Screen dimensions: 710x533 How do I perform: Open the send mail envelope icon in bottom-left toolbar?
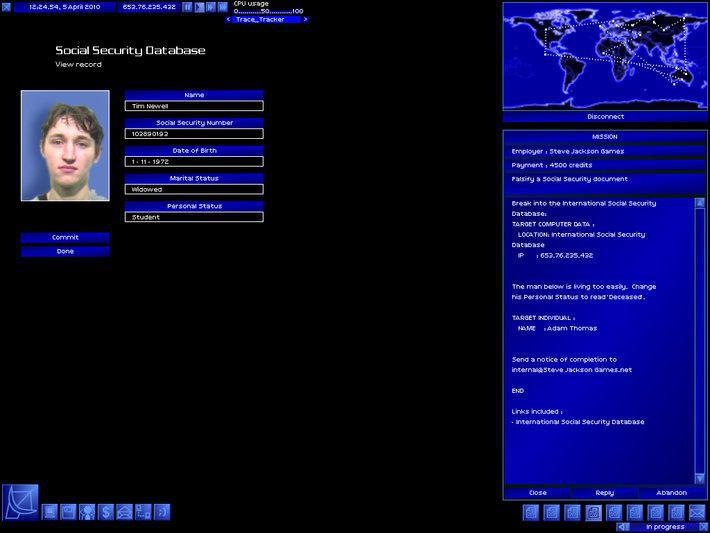click(x=124, y=512)
